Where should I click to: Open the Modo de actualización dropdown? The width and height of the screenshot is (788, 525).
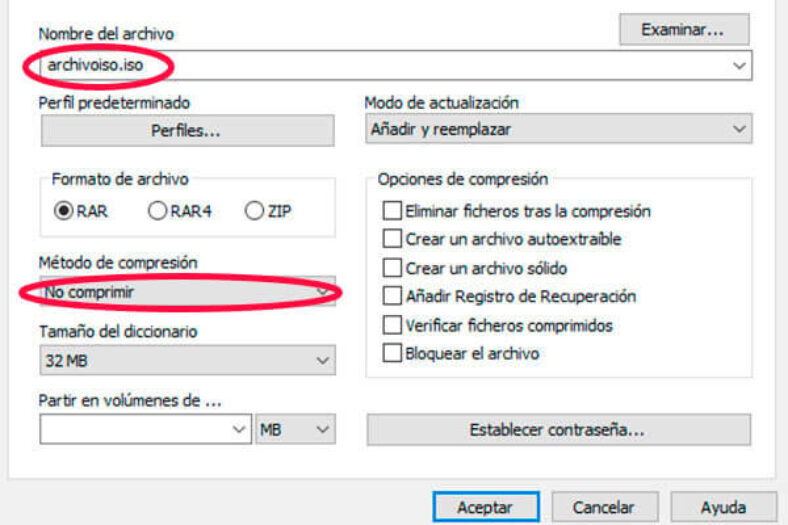coord(558,129)
